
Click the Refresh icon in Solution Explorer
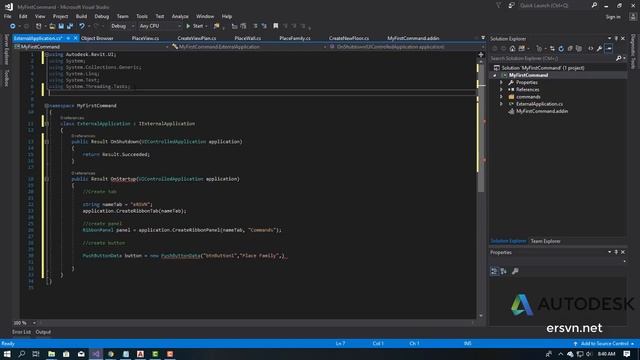(561, 49)
